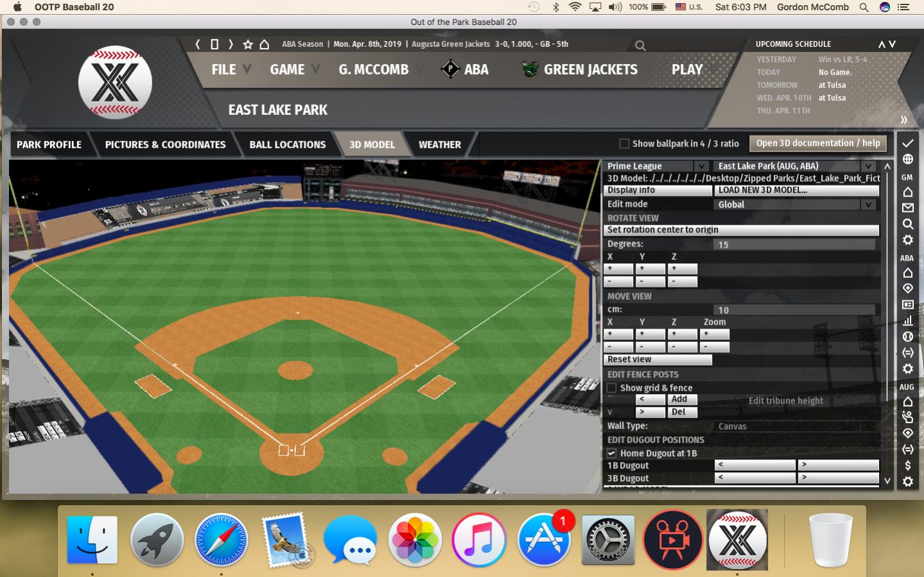Screen dimensions: 924x577
Task: Click the OOTP XX baseball logo
Action: (115, 82)
